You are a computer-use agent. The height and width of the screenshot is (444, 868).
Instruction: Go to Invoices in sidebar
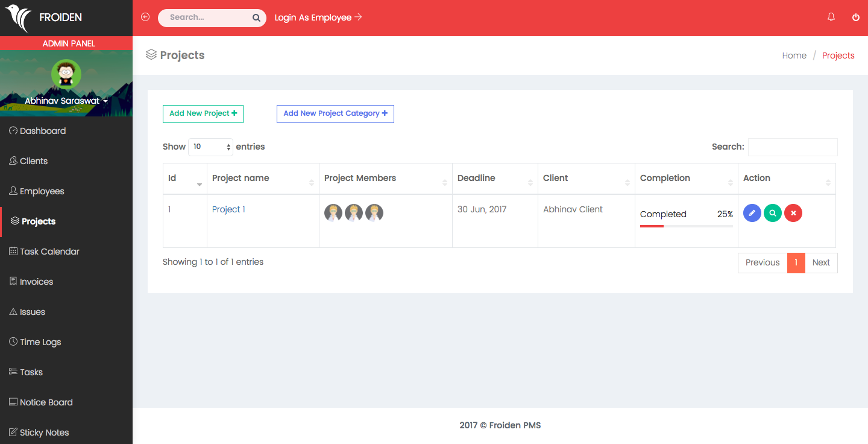[x=36, y=282]
